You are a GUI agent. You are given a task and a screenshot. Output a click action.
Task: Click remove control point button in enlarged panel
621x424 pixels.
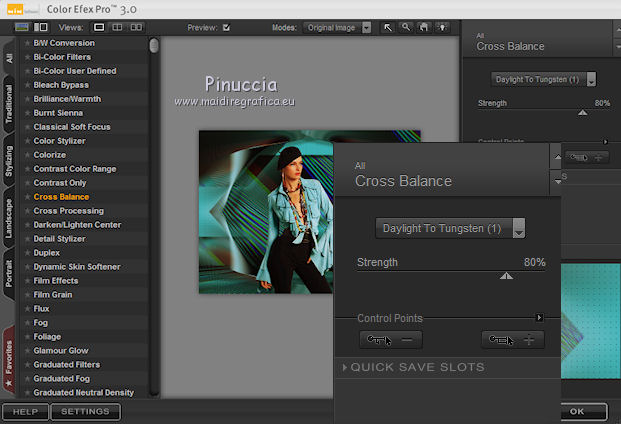(389, 340)
